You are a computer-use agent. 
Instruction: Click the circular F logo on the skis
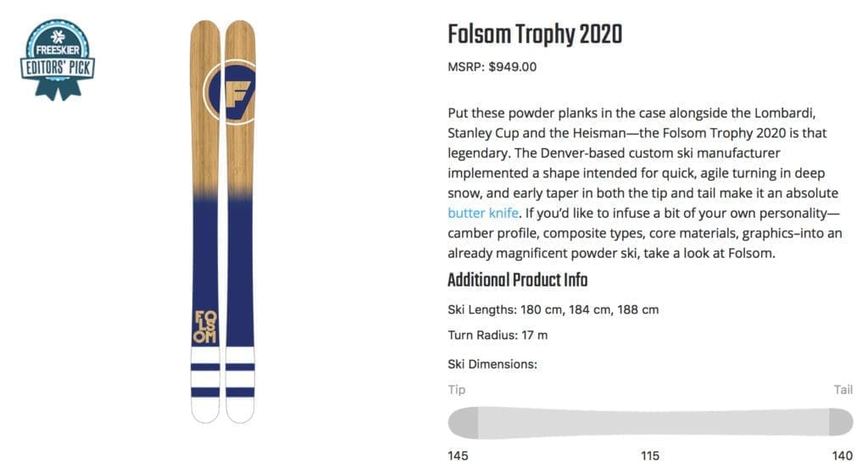point(228,93)
